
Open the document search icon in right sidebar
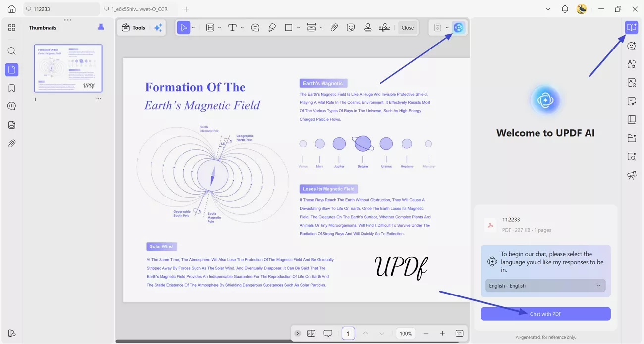point(631,157)
